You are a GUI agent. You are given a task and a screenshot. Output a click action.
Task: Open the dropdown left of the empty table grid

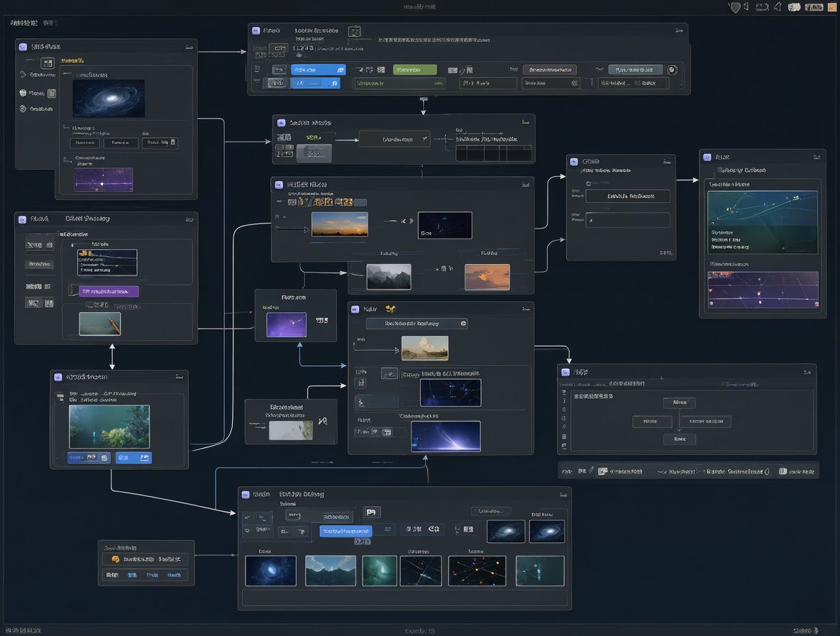(394, 139)
